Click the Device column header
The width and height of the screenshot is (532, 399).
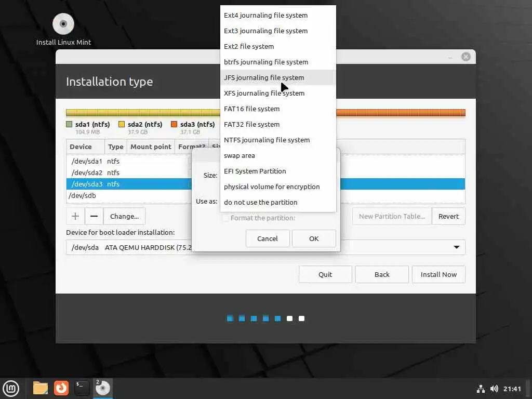click(x=86, y=147)
